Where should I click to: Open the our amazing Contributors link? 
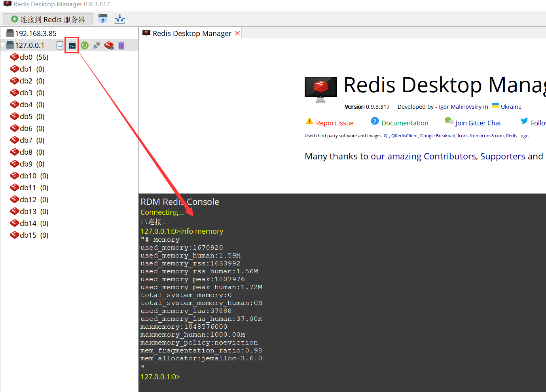pos(423,157)
